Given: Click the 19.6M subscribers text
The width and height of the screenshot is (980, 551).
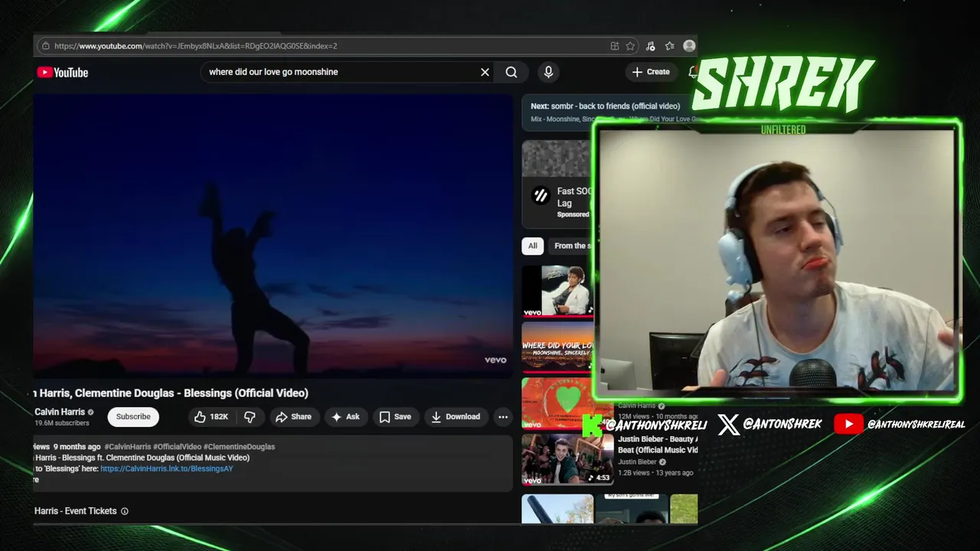Looking at the screenshot, I should click(x=62, y=423).
